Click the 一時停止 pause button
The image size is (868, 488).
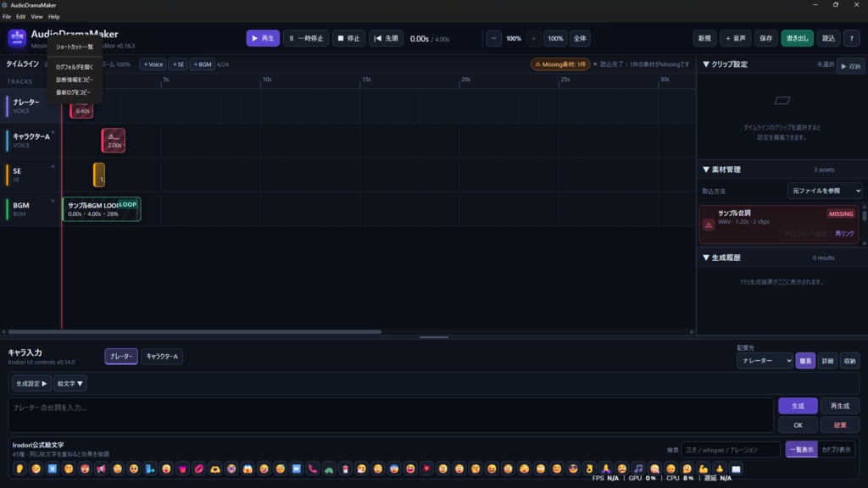tap(306, 38)
